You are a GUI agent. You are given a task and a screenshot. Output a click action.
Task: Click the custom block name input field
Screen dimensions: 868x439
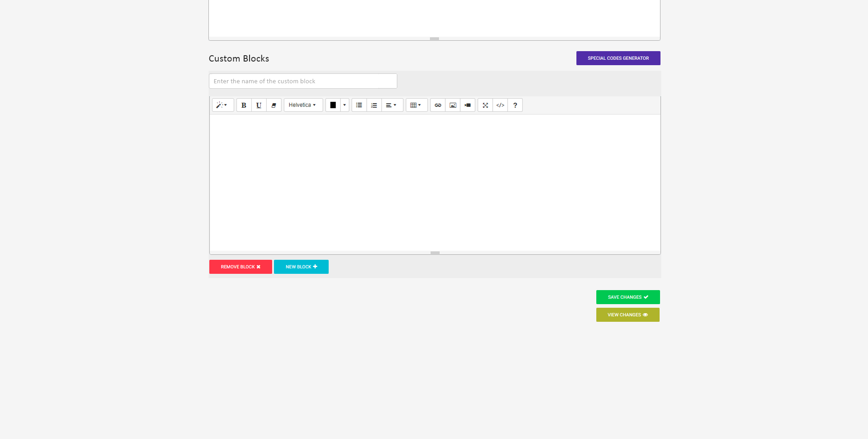click(x=302, y=81)
